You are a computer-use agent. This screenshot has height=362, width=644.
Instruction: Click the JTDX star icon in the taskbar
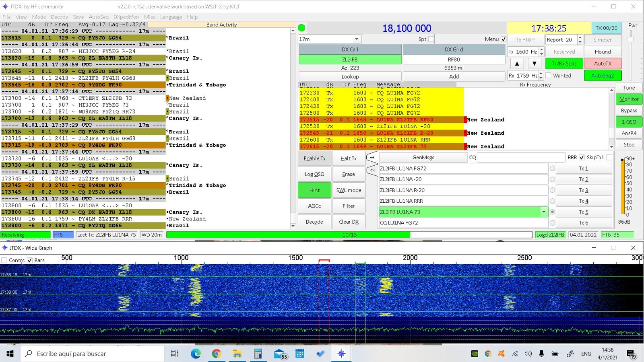341,354
